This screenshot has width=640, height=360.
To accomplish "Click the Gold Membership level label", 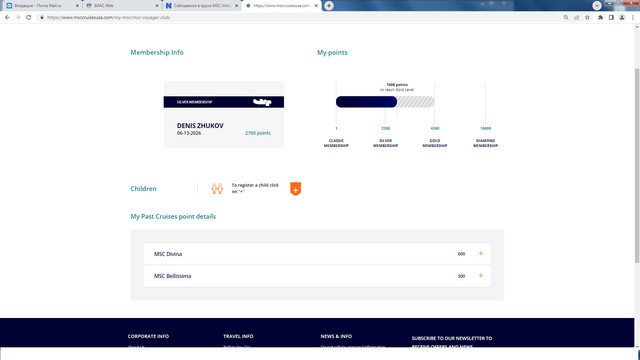I will click(435, 143).
